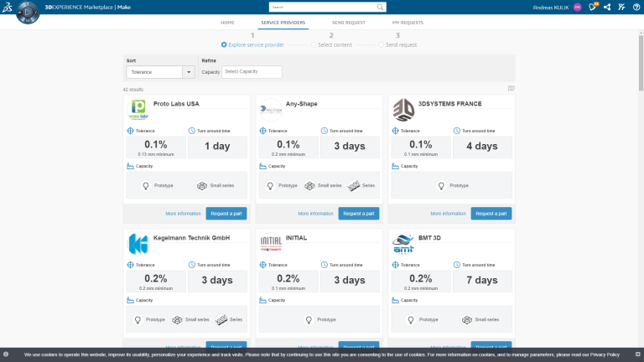Go to the HOME tab
The width and height of the screenshot is (644, 362).
coord(227,23)
